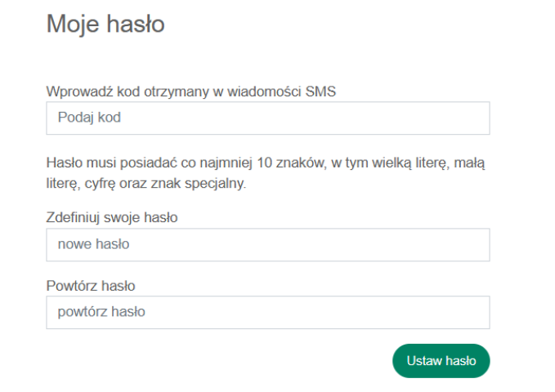
Task: Click the Moje hasło page heading
Action: [x=105, y=24]
